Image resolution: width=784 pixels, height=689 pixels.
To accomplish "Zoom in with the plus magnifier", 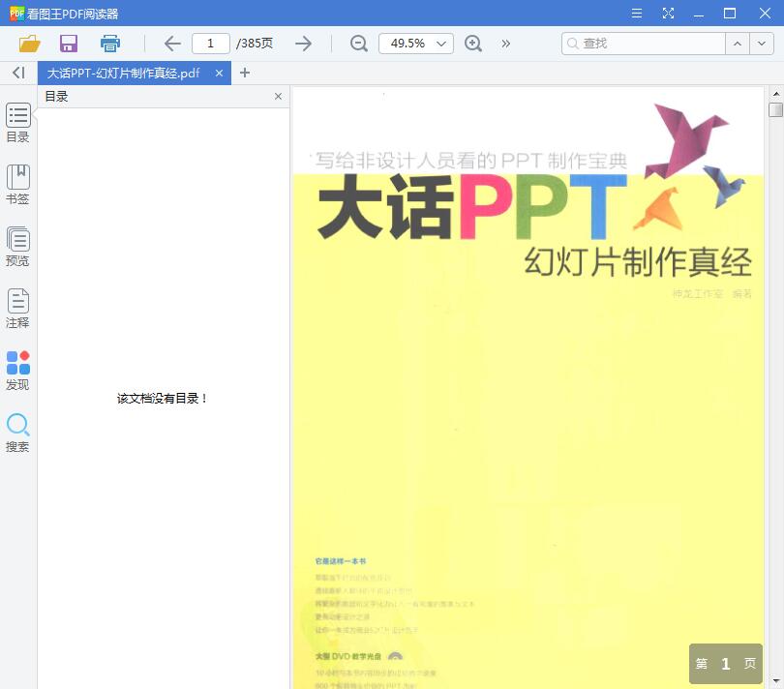I will (x=472, y=44).
